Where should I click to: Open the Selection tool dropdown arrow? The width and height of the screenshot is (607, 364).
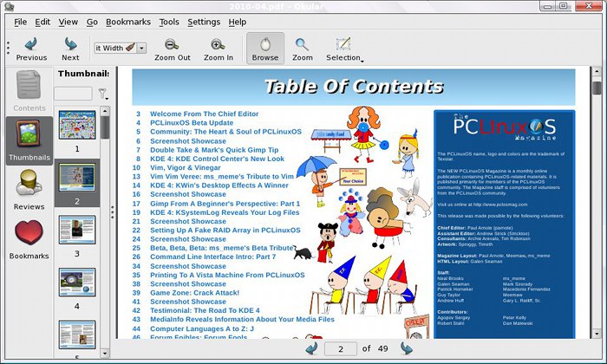pyautogui.click(x=362, y=62)
